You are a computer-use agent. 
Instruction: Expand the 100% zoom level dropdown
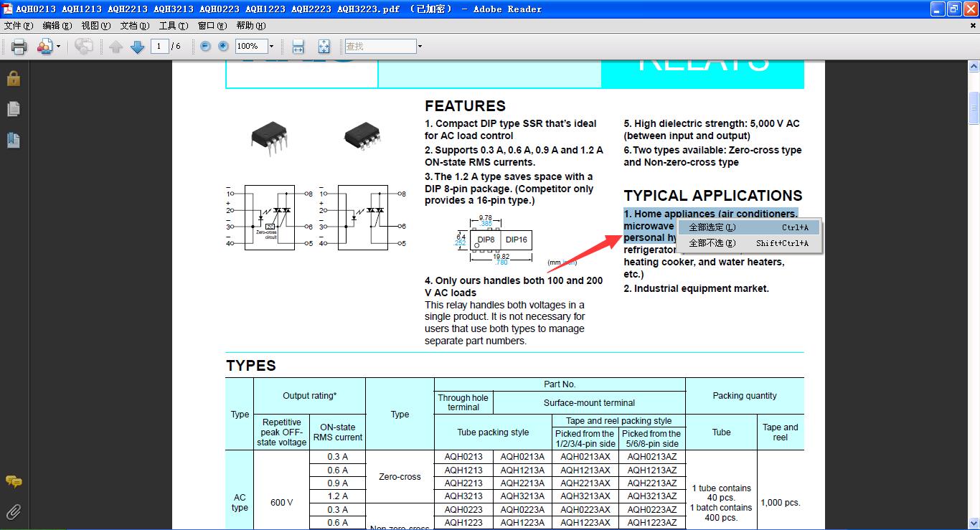271,47
